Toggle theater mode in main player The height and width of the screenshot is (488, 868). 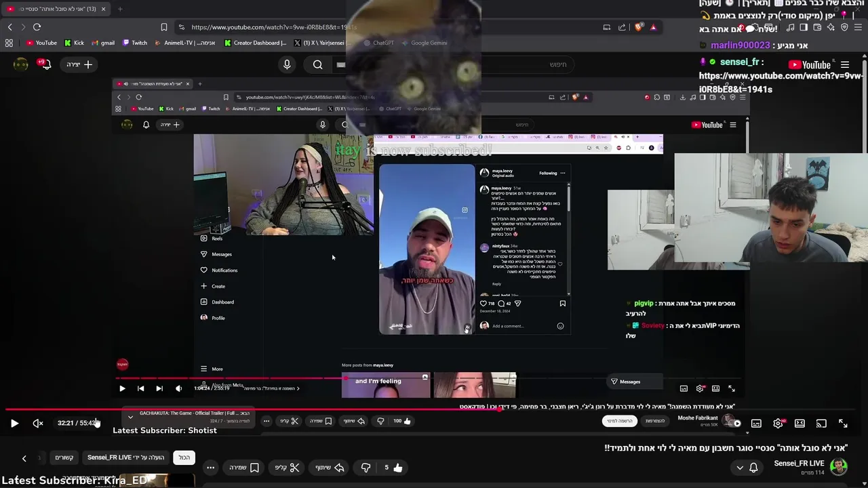(800, 424)
